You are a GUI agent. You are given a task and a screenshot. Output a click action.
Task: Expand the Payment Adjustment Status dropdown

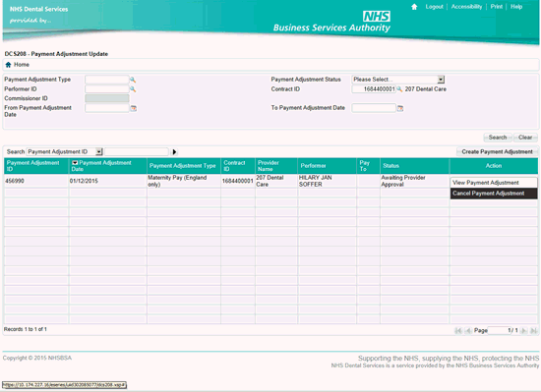tap(441, 80)
